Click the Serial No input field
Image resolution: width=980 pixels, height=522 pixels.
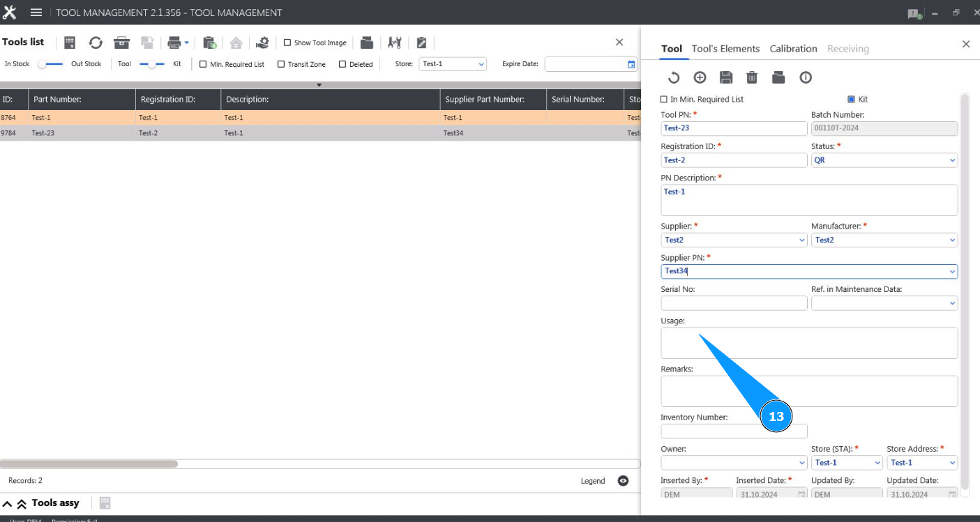(734, 303)
